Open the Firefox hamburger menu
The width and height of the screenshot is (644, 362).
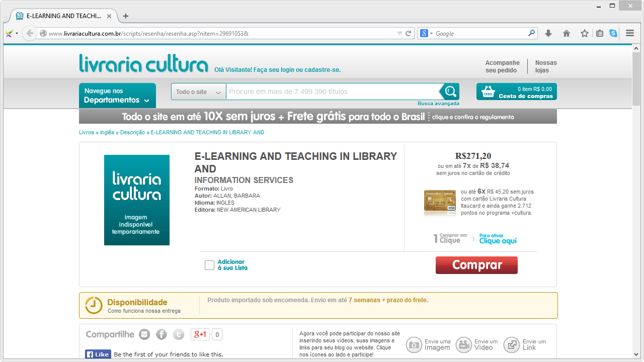point(630,34)
